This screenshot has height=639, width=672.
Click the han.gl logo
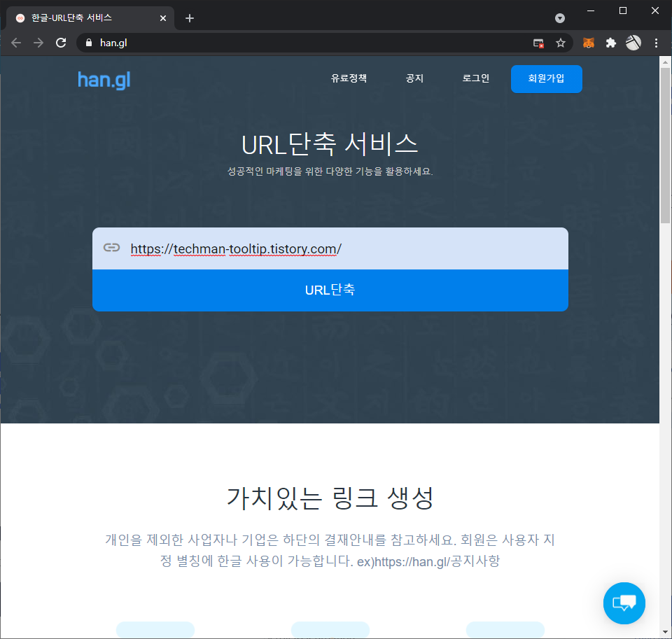click(x=104, y=80)
